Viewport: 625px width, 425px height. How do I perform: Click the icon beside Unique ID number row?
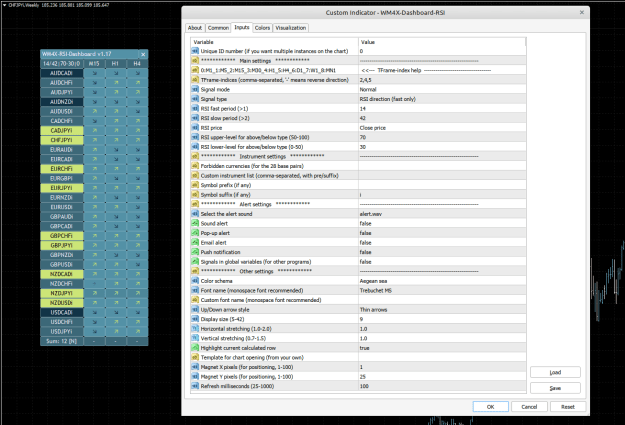coord(195,51)
